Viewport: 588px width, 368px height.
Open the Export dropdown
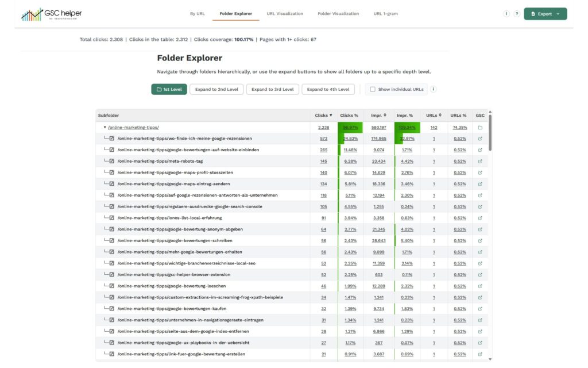(x=545, y=14)
